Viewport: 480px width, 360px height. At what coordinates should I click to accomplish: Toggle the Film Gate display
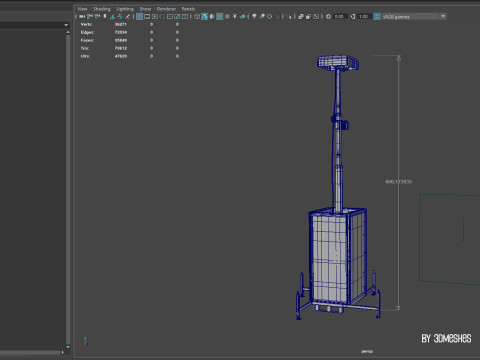pyautogui.click(x=147, y=16)
